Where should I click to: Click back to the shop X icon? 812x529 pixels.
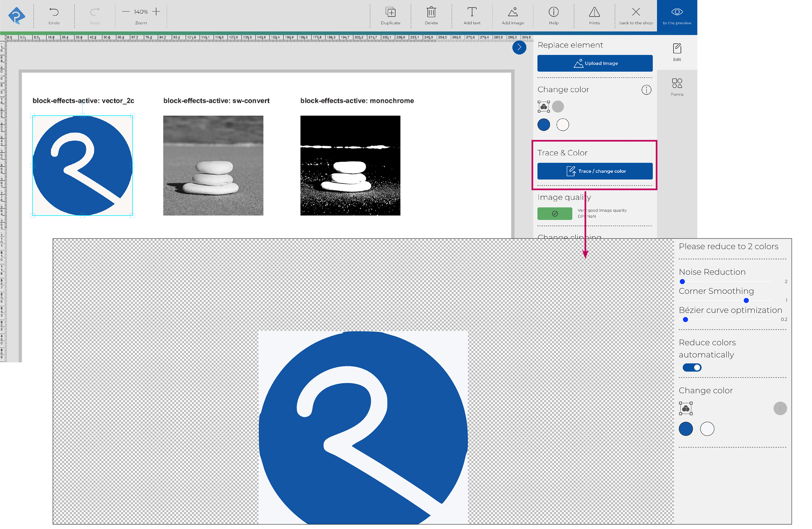635,12
